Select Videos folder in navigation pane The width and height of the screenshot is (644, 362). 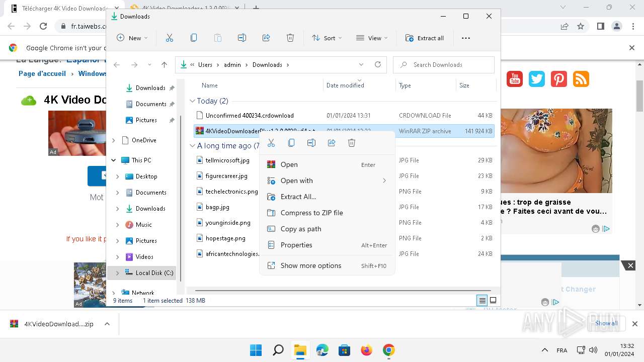[x=144, y=257]
